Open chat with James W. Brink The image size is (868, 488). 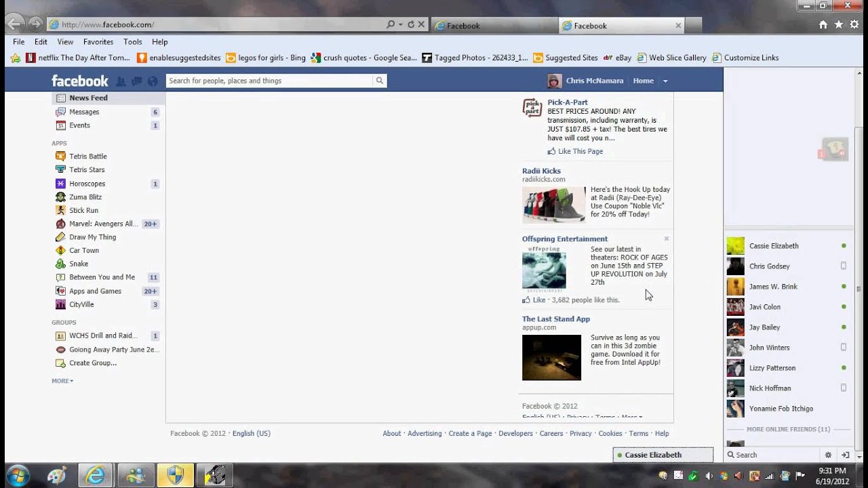click(787, 287)
